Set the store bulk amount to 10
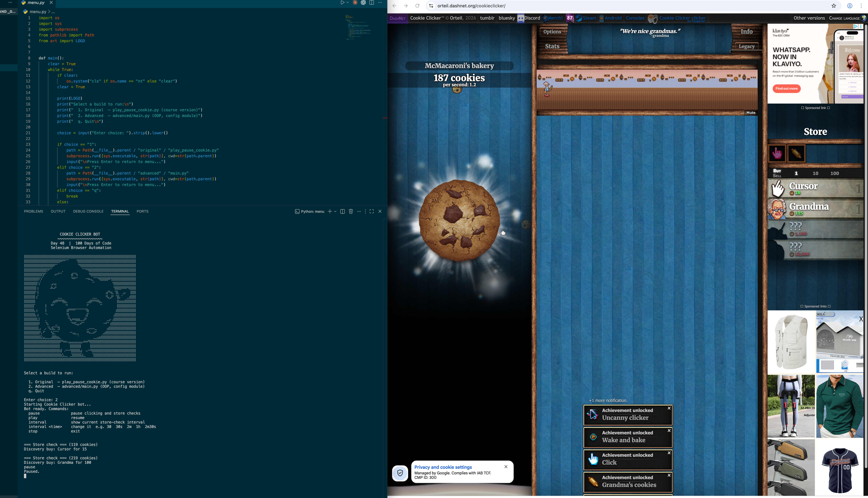Image resolution: width=868 pixels, height=498 pixels. point(815,173)
